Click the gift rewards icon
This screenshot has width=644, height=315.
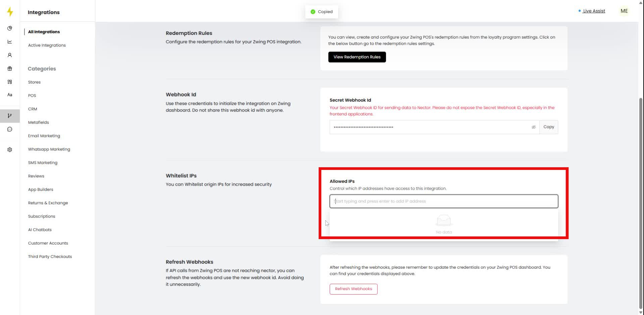tap(10, 68)
